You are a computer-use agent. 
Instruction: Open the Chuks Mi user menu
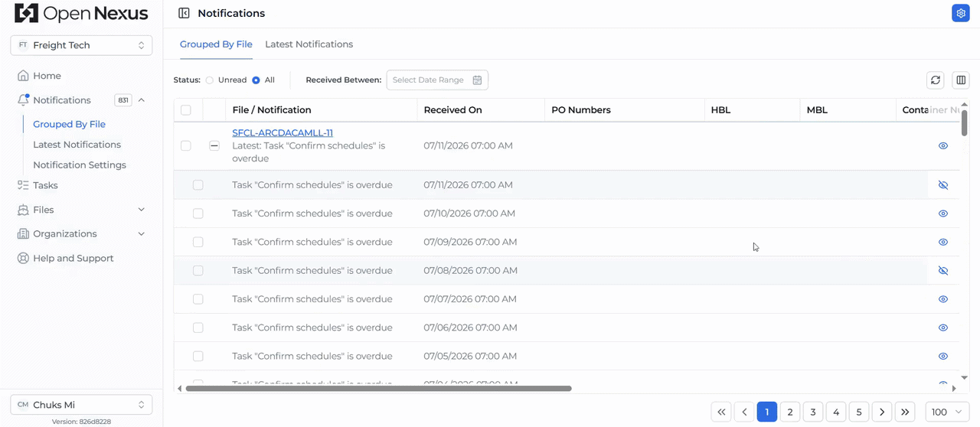(81, 405)
